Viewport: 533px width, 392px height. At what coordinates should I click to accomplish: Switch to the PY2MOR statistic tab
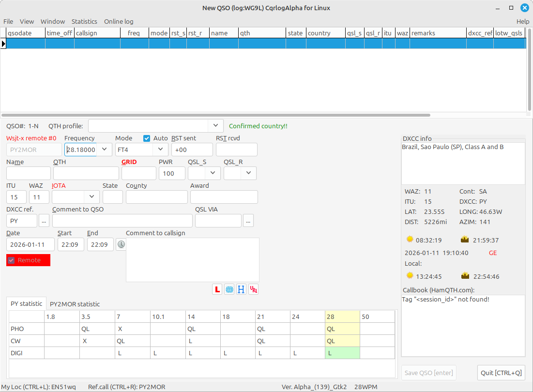pyautogui.click(x=75, y=304)
